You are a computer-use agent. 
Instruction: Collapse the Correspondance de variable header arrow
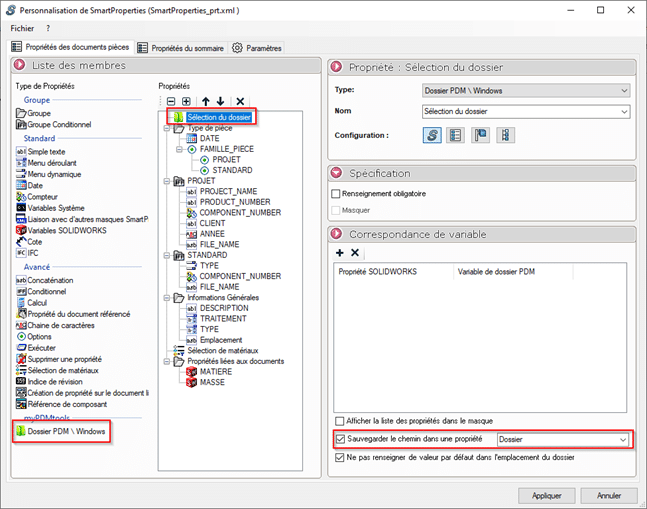click(x=337, y=234)
